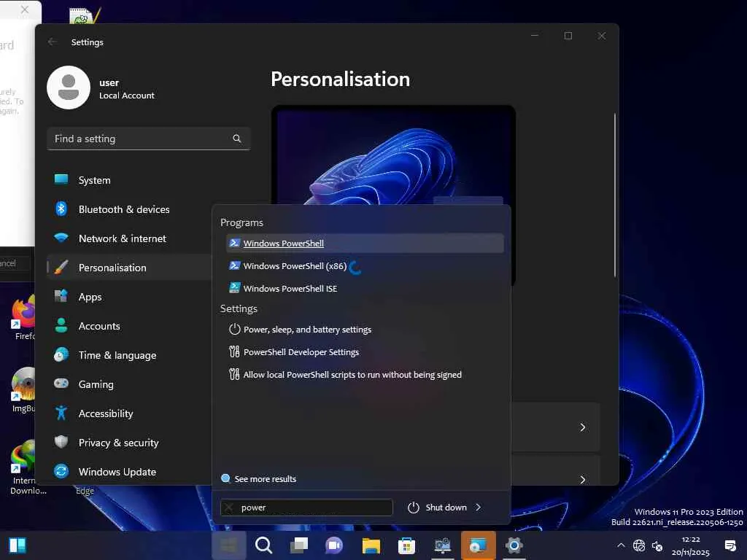Click the System monitor icon
Viewport: 747px width, 560px height.
pos(61,179)
